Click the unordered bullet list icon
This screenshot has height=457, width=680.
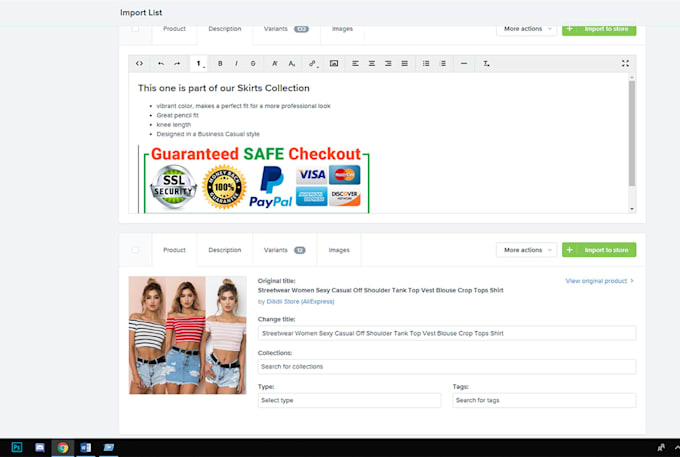pyautogui.click(x=425, y=63)
